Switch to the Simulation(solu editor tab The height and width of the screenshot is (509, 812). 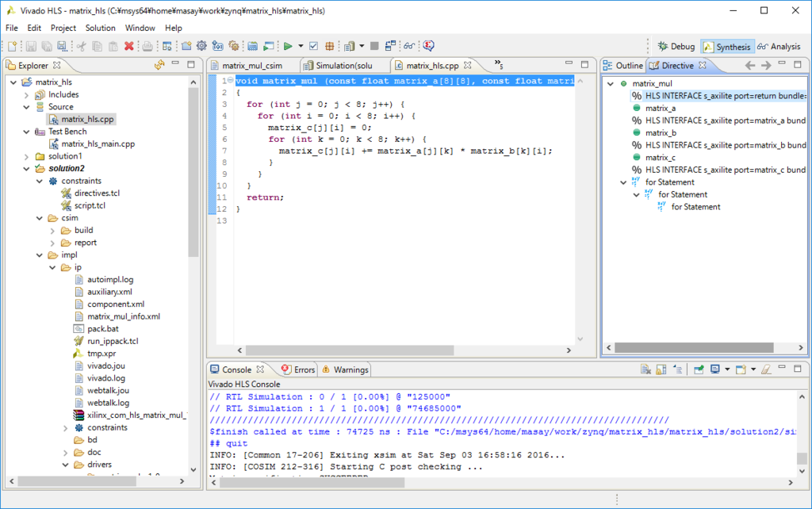(344, 66)
